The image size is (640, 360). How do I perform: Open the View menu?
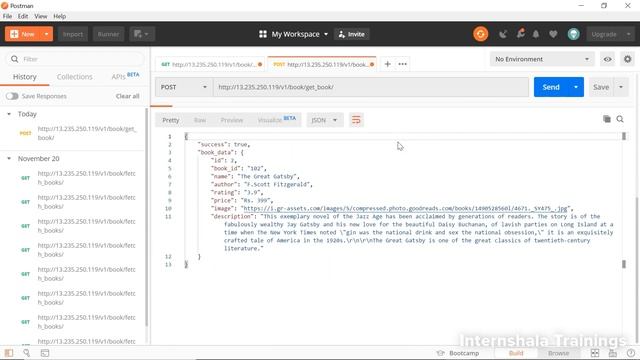(x=40, y=16)
